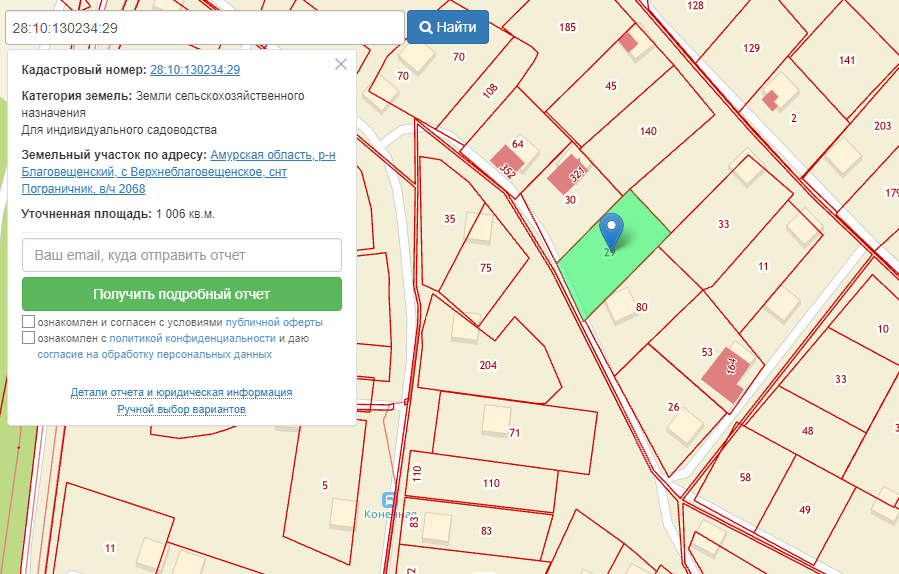899x574 pixels.
Task: Open the Амурская область address link
Action: point(272,155)
